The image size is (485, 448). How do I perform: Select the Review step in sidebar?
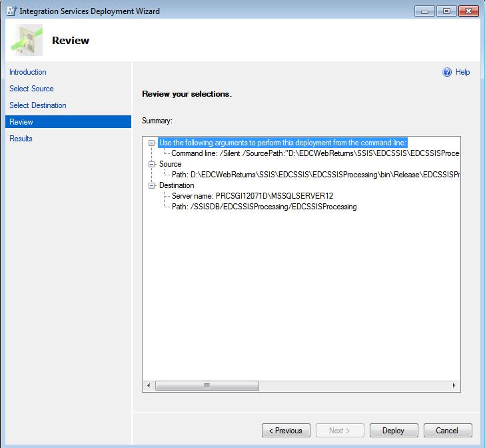point(21,122)
